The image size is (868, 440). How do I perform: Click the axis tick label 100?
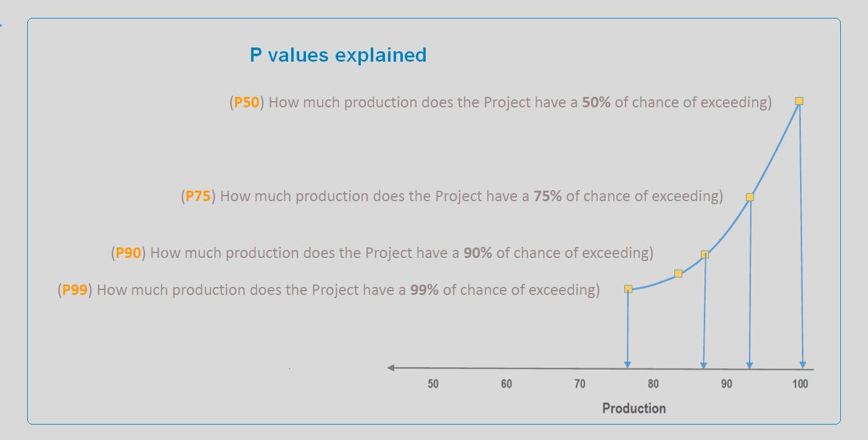(800, 384)
